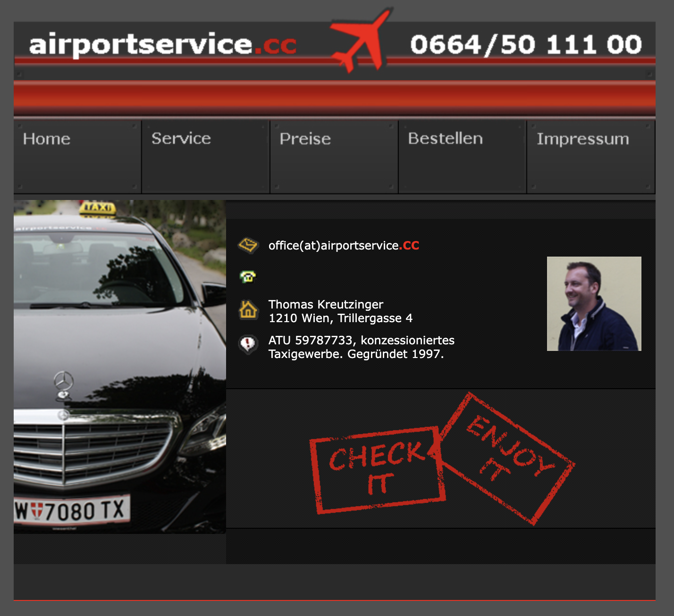The image size is (674, 616).
Task: Open the Impressum page
Action: [582, 139]
